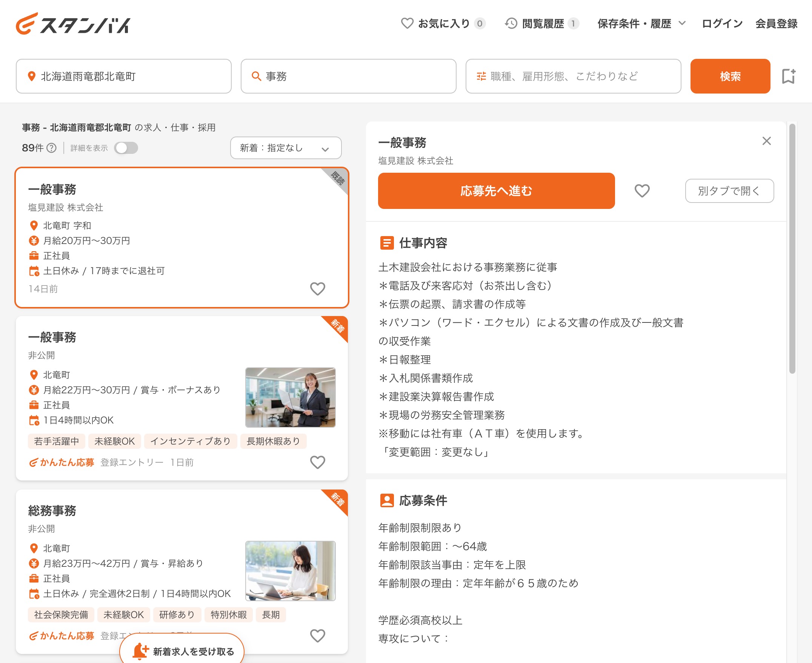The image size is (812, 663).
Task: Click the 事務 keyword search field
Action: click(348, 77)
